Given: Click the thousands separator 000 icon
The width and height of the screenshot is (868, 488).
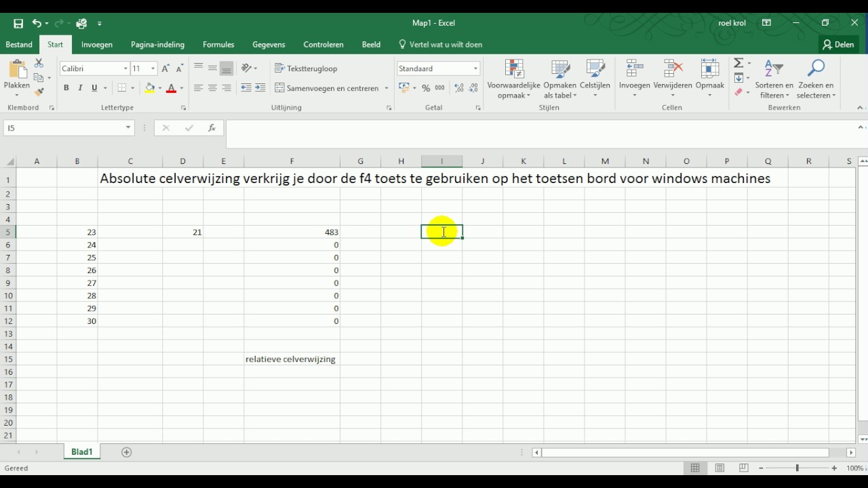Looking at the screenshot, I should pos(440,88).
